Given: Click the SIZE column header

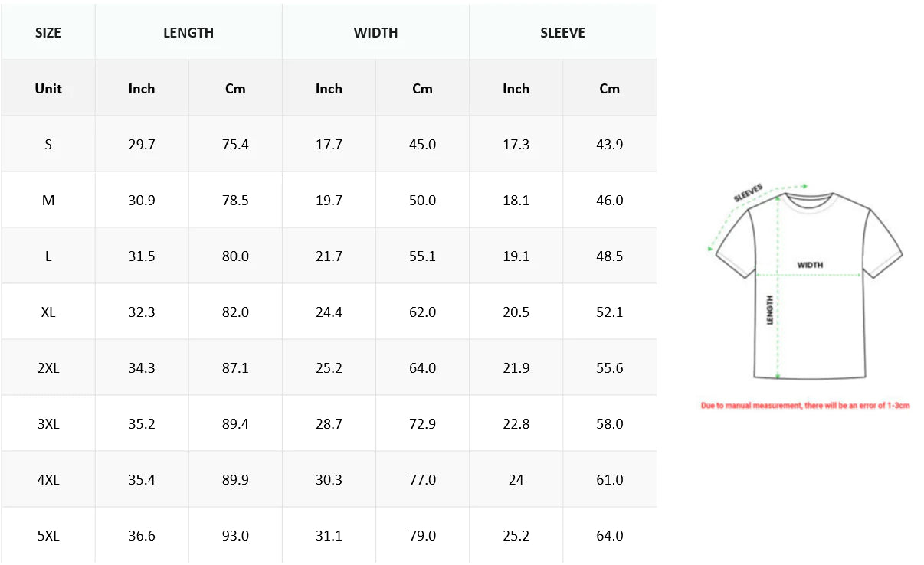Looking at the screenshot, I should (x=48, y=33).
